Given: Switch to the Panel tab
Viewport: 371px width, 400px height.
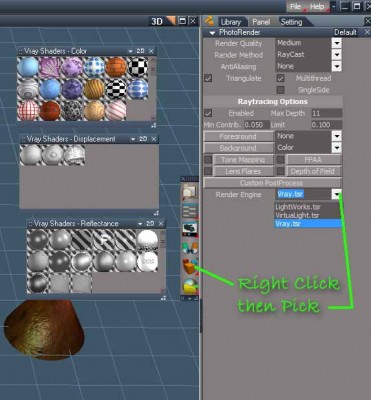Looking at the screenshot, I should coord(261,22).
